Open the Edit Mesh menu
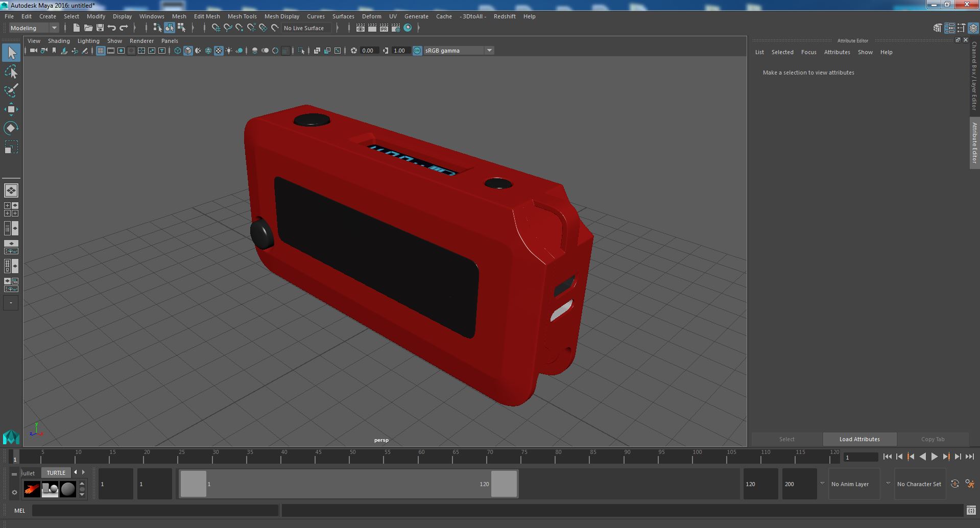 click(207, 16)
